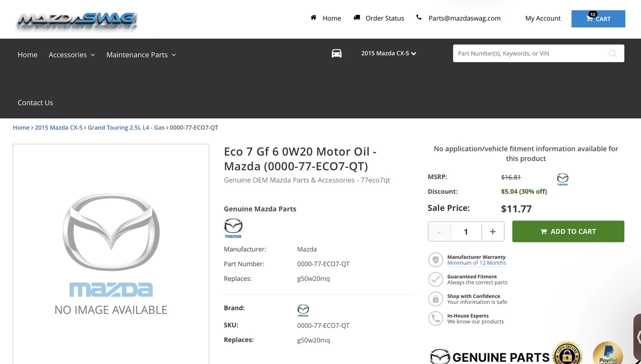This screenshot has height=364, width=641.
Task: Click the Manufacturer Warranty shield icon
Action: [x=436, y=260]
